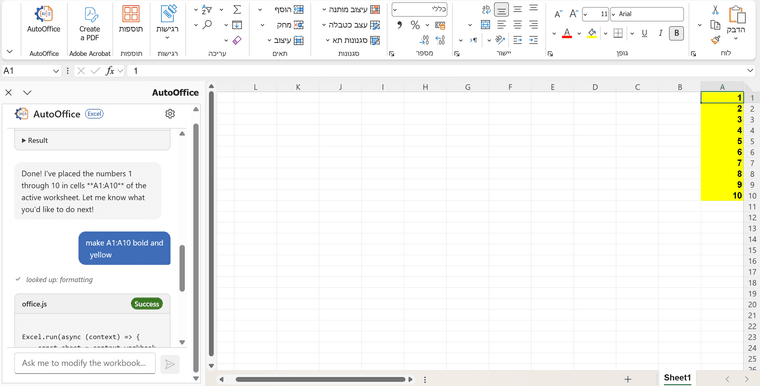Toggle bottom align button

pyautogui.click(x=502, y=10)
